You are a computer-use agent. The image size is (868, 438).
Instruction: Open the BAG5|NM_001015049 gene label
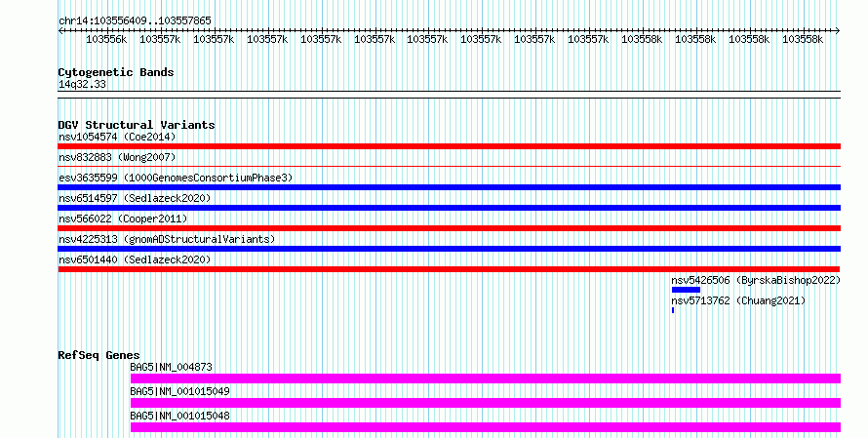click(x=179, y=391)
